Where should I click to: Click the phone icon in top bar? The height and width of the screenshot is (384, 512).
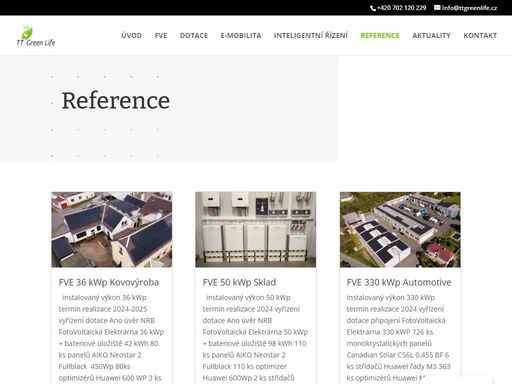(373, 8)
